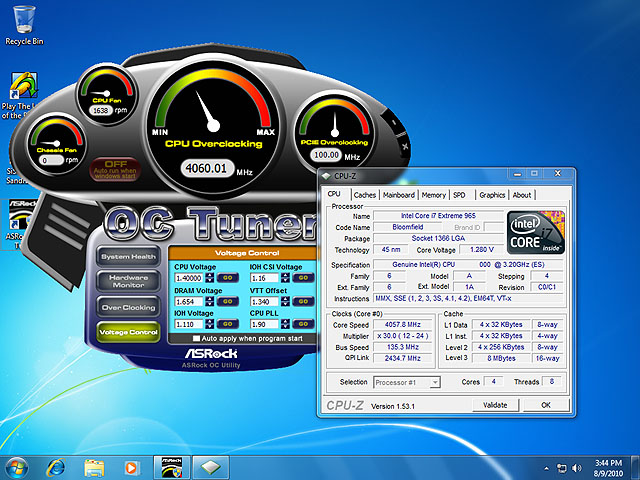Toggle OFF auto run when windows start

click(x=116, y=169)
